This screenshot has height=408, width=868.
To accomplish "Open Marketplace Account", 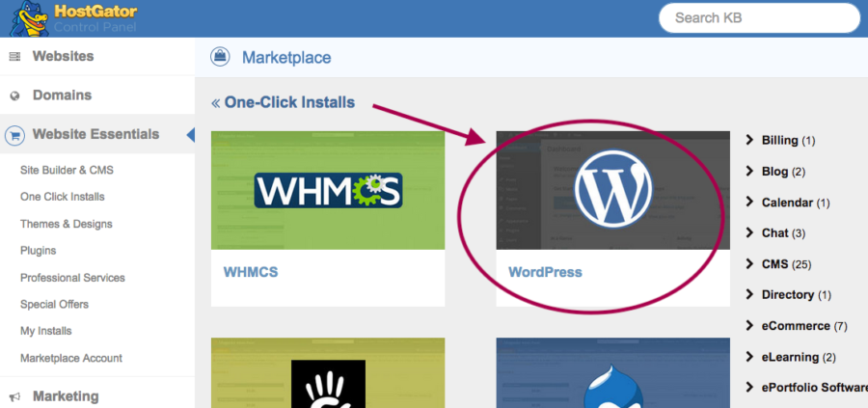I will click(71, 358).
